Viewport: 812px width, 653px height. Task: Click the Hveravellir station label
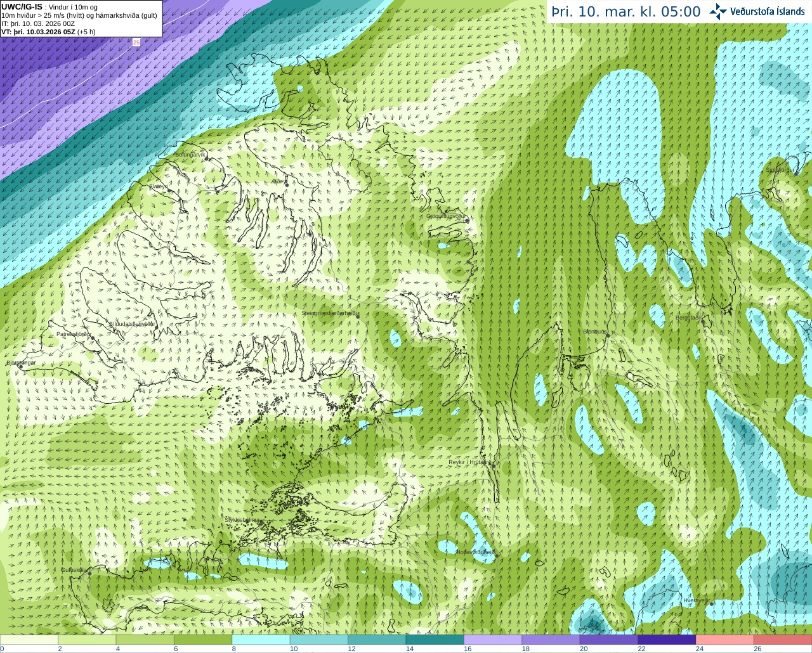(x=697, y=600)
